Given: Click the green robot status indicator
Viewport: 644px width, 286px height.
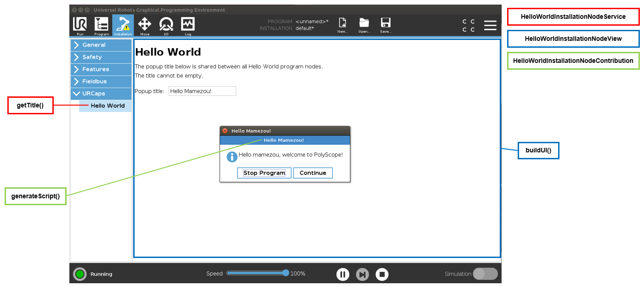Looking at the screenshot, I should point(80,274).
